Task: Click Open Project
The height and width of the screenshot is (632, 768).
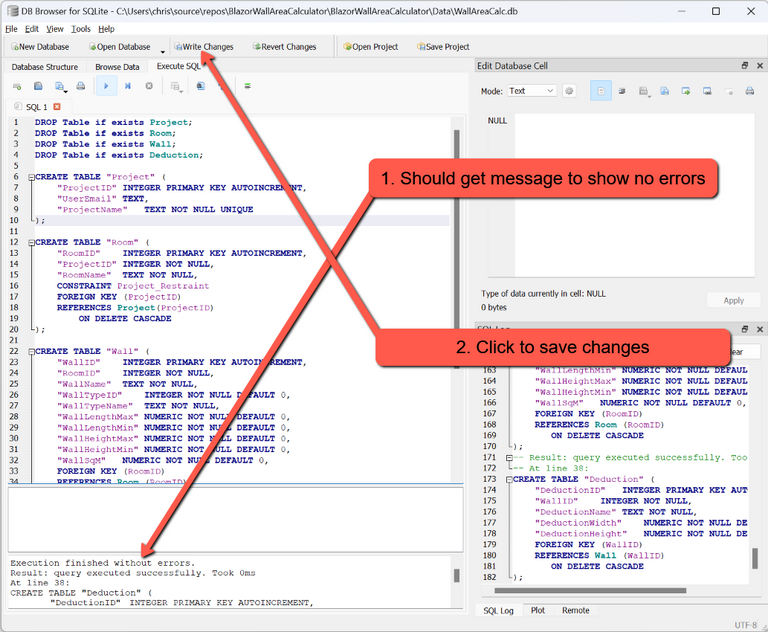Action: pos(371,47)
